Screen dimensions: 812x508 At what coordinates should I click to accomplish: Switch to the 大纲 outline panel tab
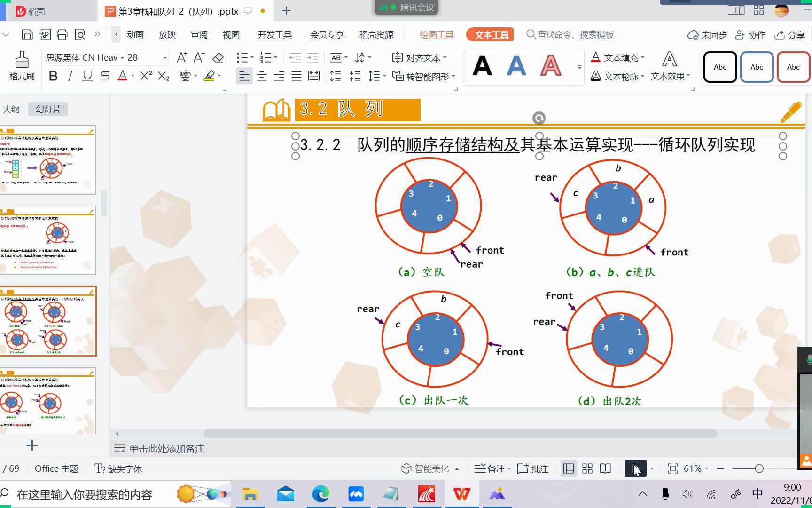tap(12, 109)
